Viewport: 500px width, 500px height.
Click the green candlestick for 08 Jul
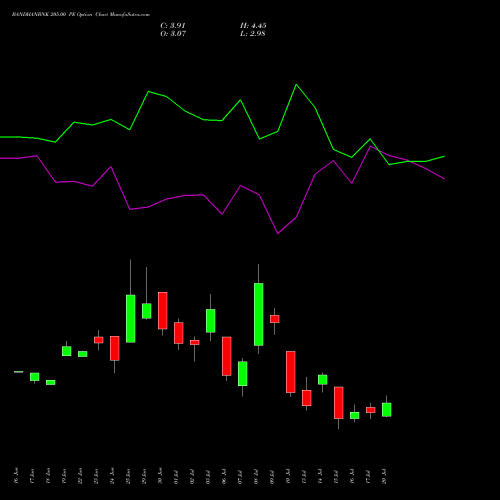[x=258, y=314]
